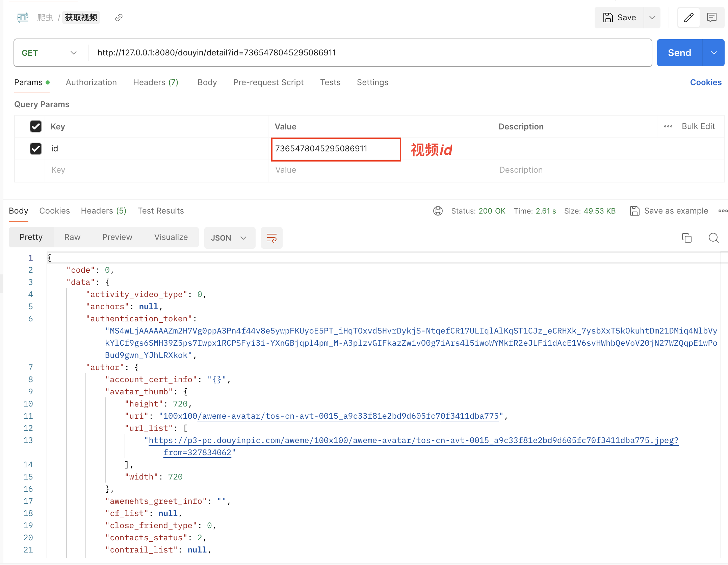This screenshot has height=565, width=728.
Task: Toggle the id parameter checkbox
Action: point(36,148)
